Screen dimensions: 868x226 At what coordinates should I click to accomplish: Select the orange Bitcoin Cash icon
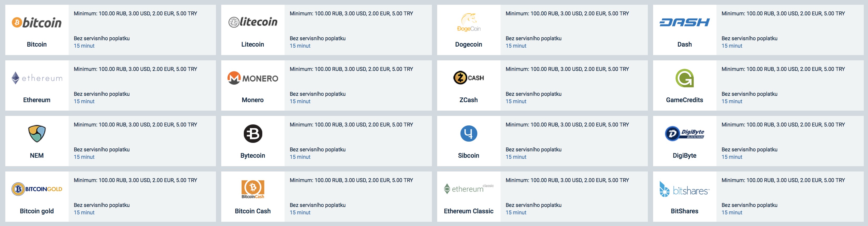253,189
